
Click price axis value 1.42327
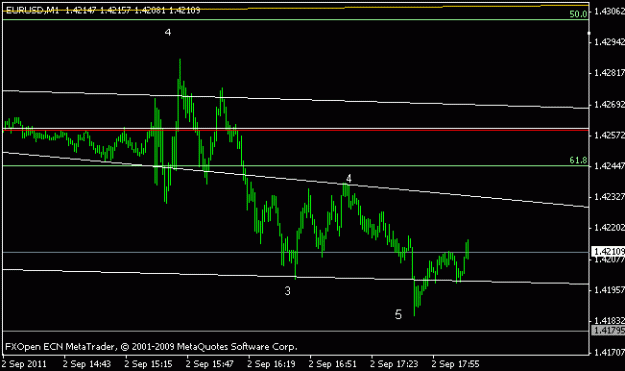click(609, 197)
